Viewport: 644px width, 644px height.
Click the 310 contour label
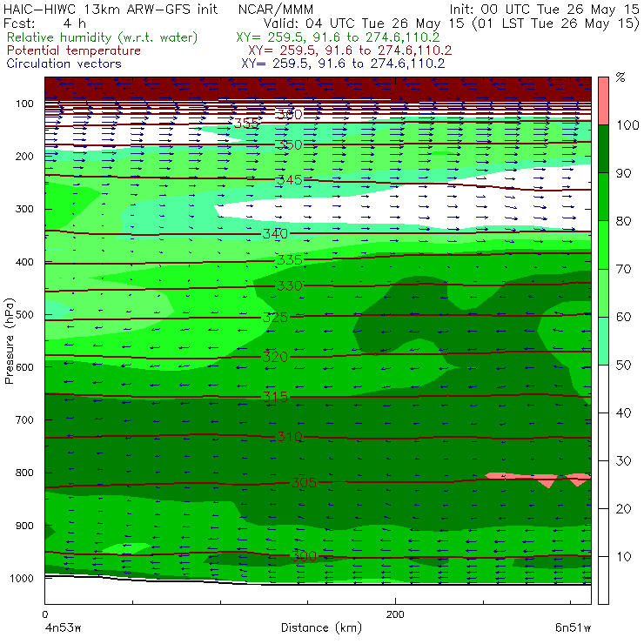click(290, 436)
